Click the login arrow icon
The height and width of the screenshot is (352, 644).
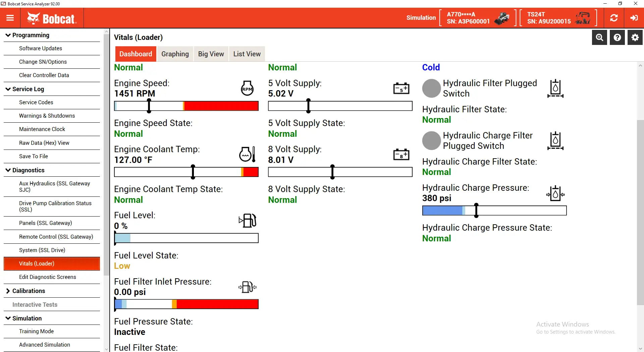tap(634, 18)
